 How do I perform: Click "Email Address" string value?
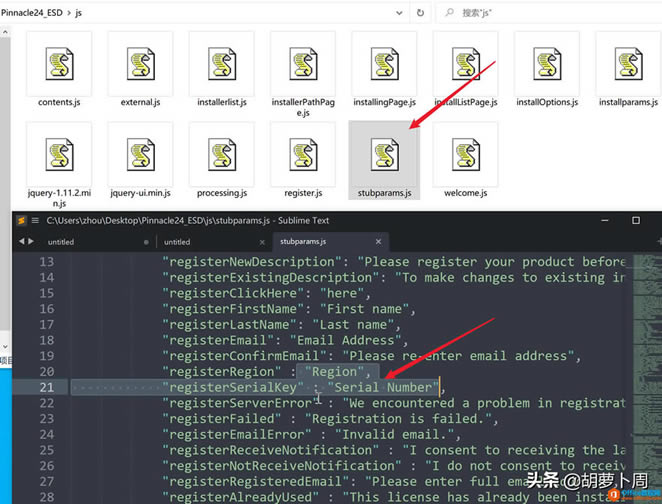[x=345, y=340]
